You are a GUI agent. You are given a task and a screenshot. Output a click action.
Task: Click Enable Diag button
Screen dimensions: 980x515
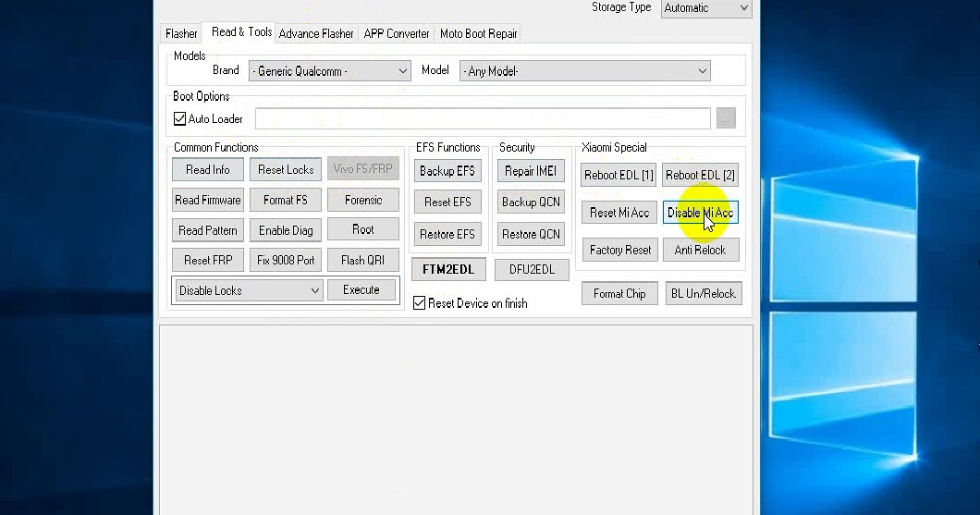point(286,230)
